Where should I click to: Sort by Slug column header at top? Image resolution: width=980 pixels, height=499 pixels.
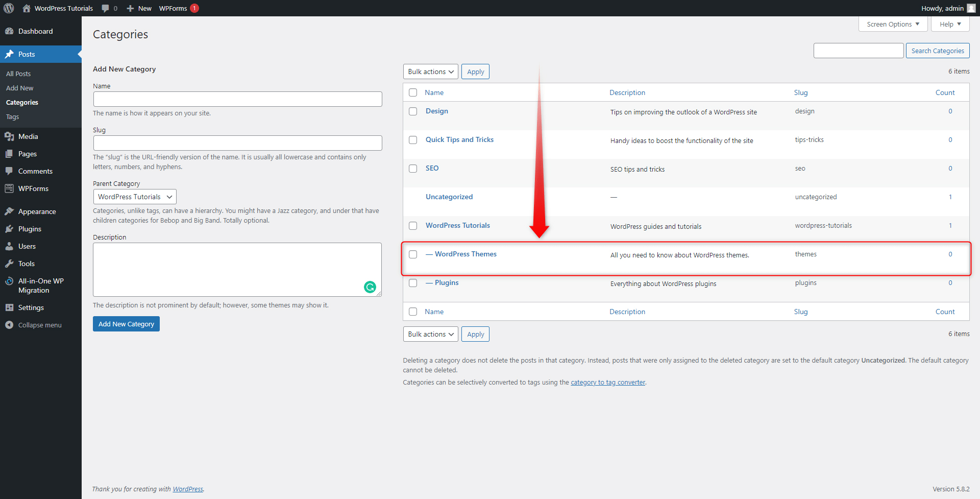(801, 92)
